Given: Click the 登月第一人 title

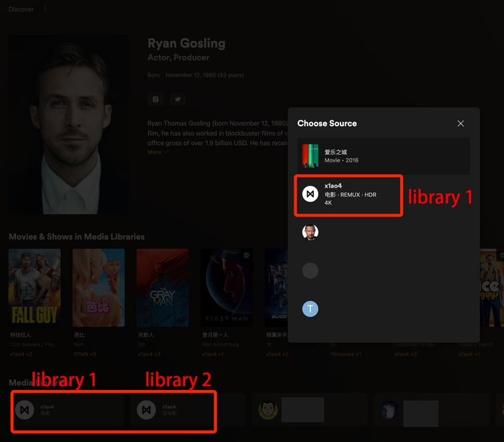Looking at the screenshot, I should tap(215, 335).
